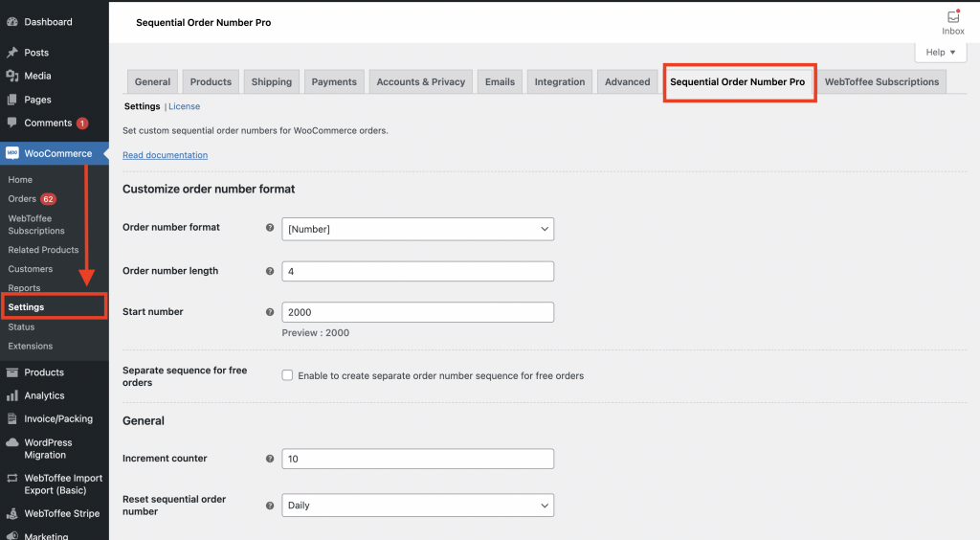Click into the Increment counter field
Image resolution: width=980 pixels, height=540 pixels.
click(417, 459)
